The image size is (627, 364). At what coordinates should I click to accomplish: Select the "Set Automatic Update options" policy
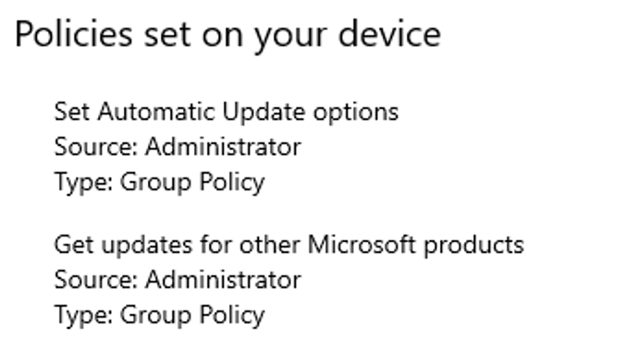coord(227,112)
